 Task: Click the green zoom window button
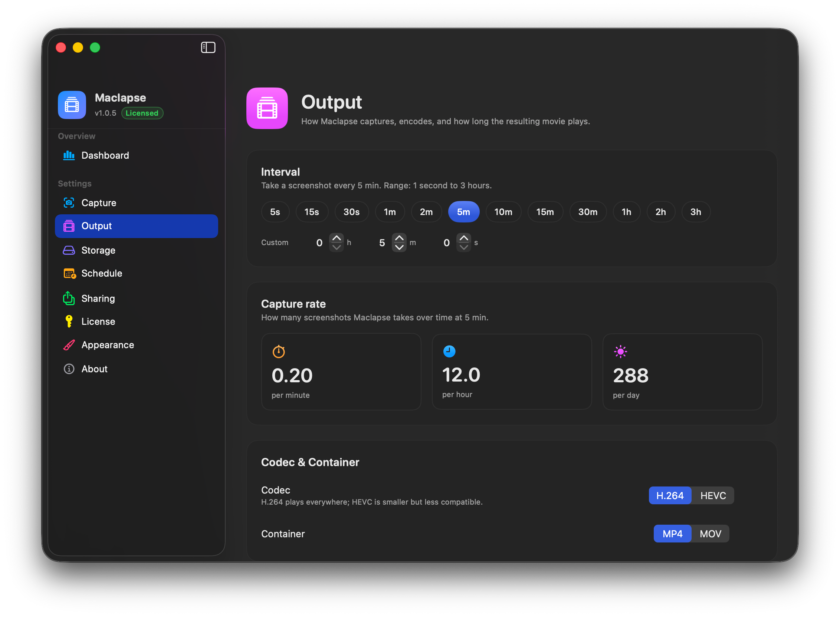[95, 47]
